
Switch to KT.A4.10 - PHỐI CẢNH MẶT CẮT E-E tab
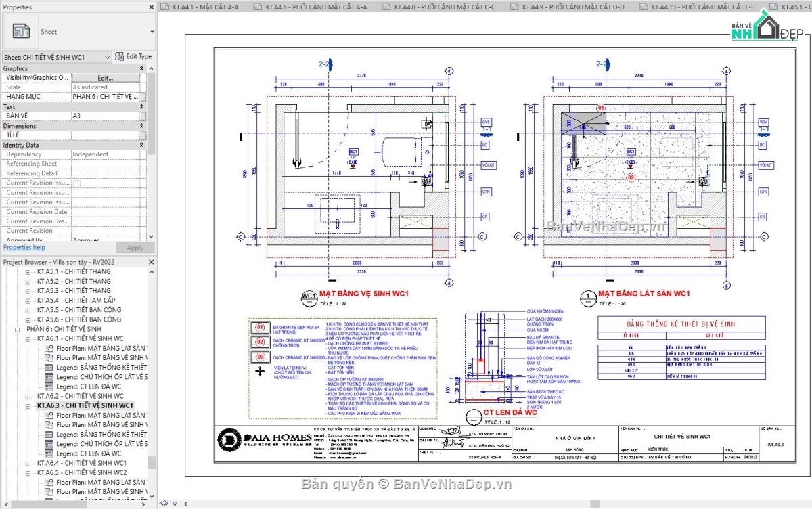click(x=703, y=7)
